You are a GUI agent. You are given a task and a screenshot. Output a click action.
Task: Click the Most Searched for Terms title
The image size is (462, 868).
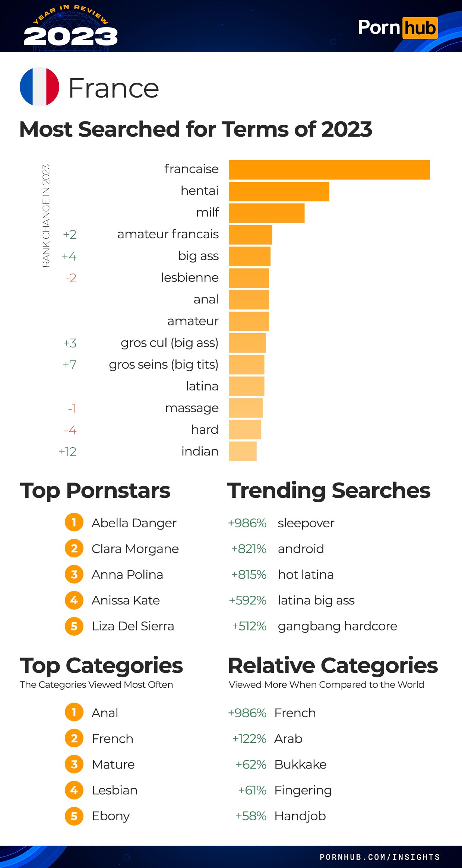coord(196,129)
